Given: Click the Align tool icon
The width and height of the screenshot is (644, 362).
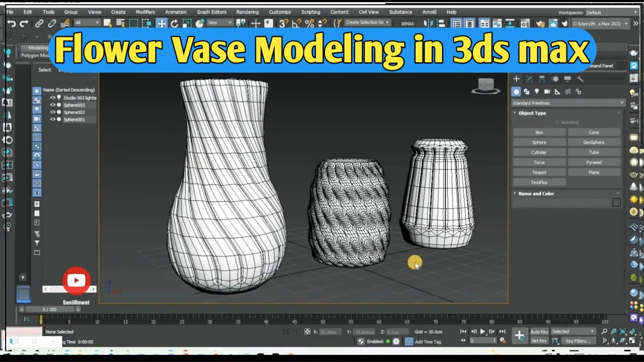Looking at the screenshot, I should pyautogui.click(x=441, y=23).
